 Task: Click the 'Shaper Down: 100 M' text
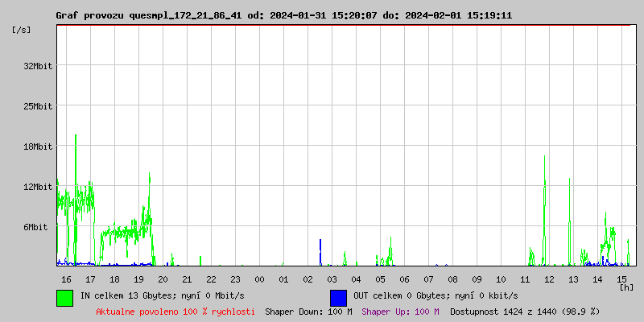pos(308,312)
